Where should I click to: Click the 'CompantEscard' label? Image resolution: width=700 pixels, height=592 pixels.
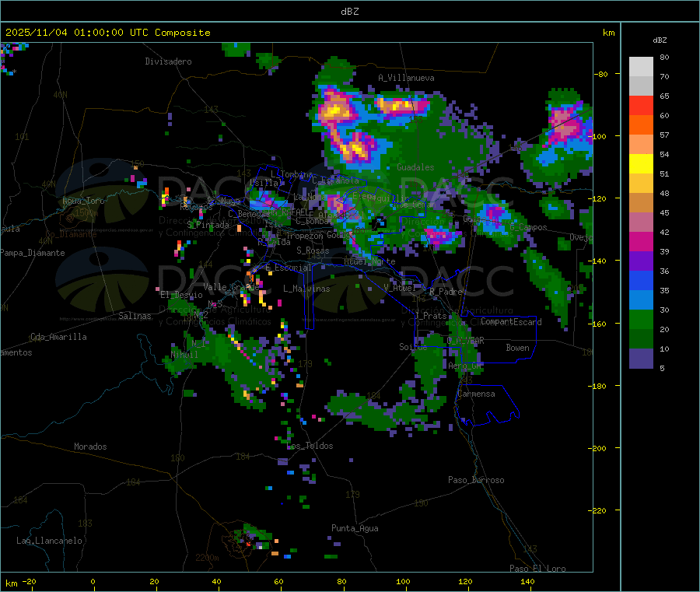click(x=511, y=322)
